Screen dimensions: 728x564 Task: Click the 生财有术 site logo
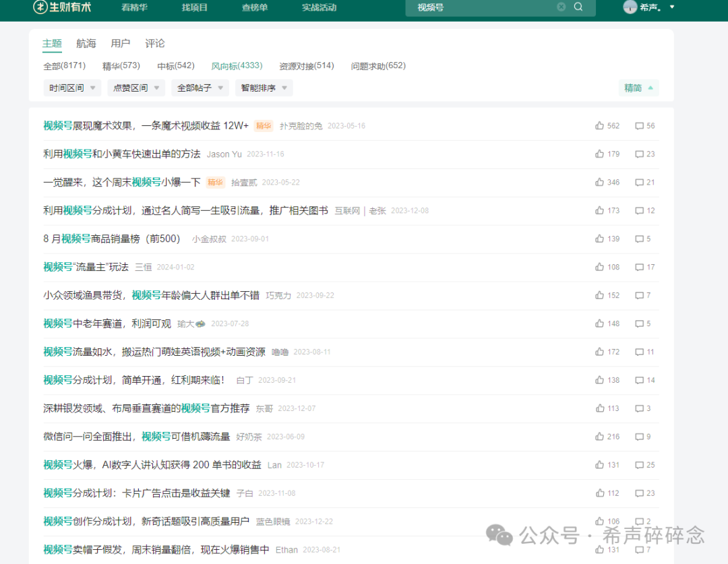coord(61,7)
